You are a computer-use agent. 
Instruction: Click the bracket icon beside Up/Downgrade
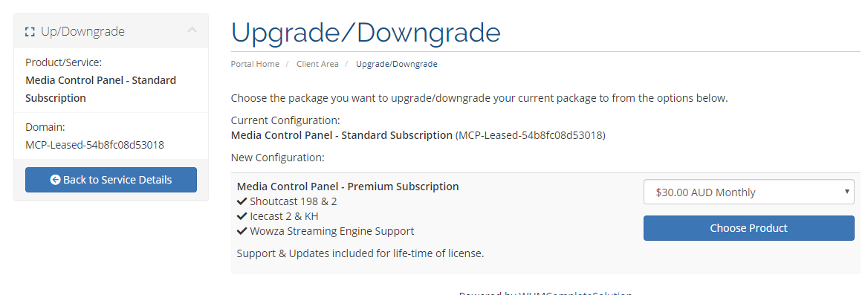tap(30, 32)
